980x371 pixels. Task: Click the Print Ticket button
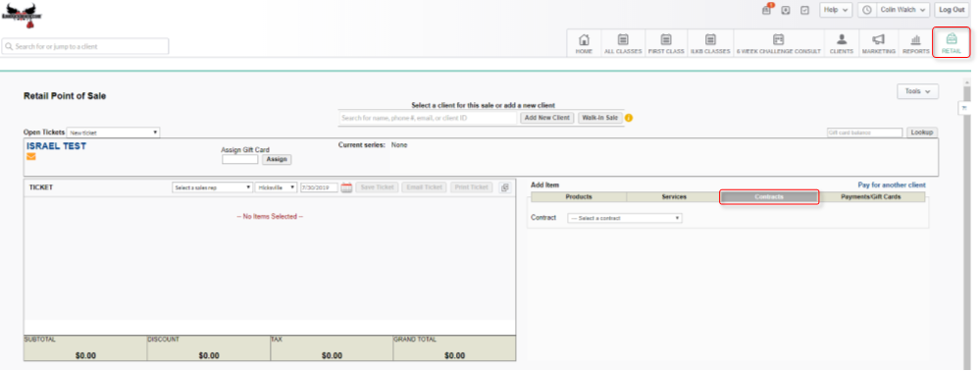[471, 187]
